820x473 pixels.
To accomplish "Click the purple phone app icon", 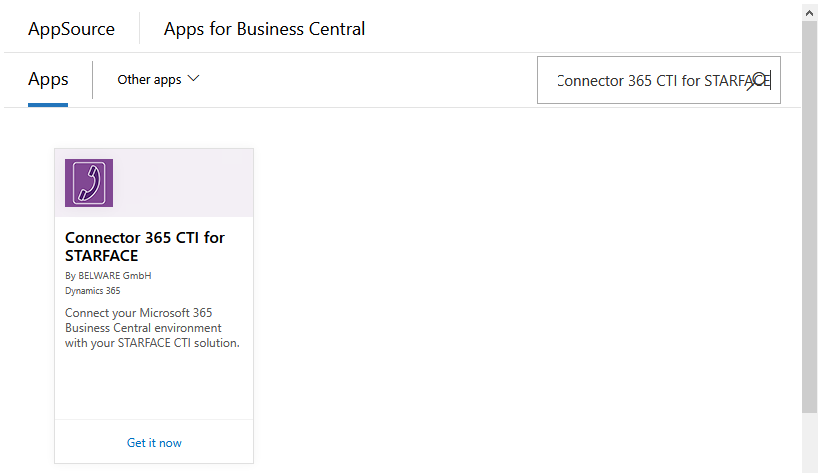I will 89,183.
